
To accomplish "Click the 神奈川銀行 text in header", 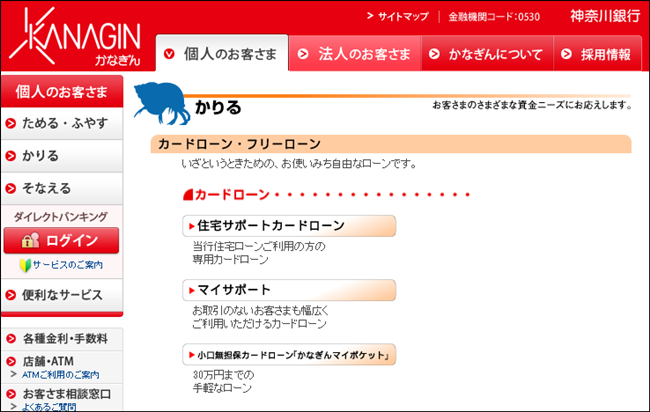I will tap(605, 16).
